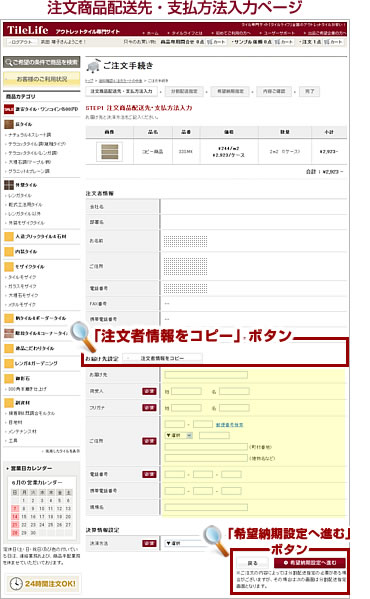The height and width of the screenshot is (599, 370).
Task: Click the orange icon beside 御影石
Action: pos(9,378)
